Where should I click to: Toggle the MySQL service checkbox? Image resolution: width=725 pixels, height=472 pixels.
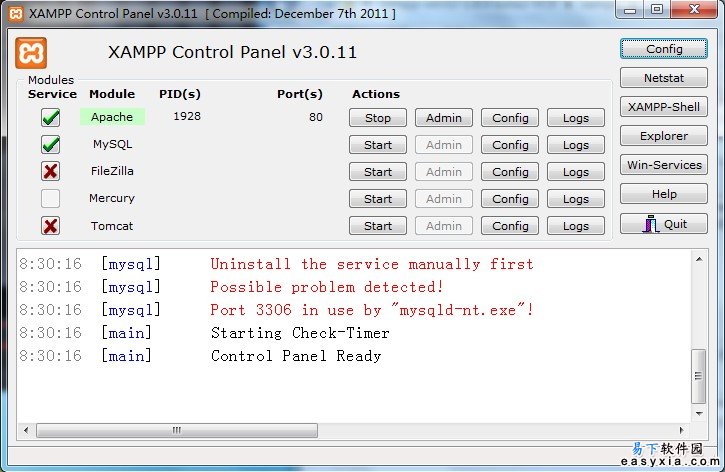tap(50, 145)
